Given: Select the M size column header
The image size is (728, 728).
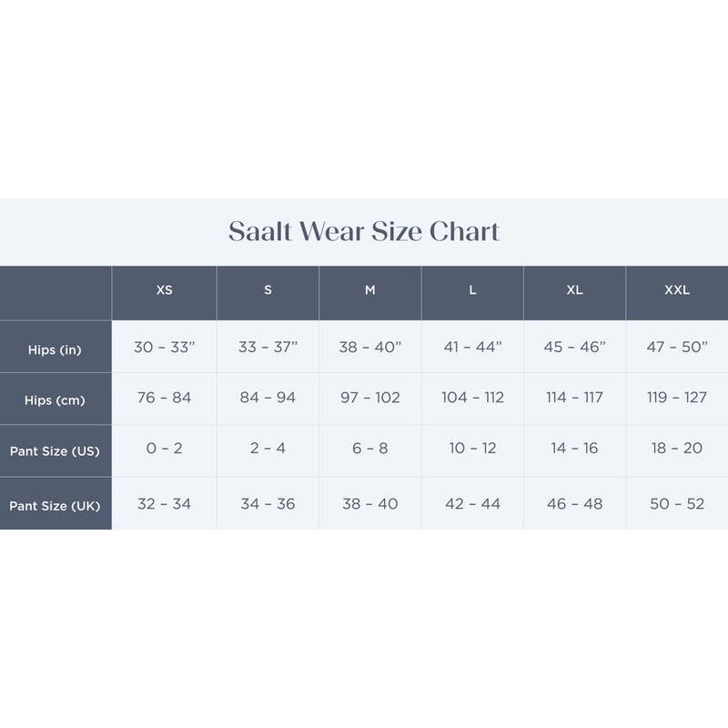Looking at the screenshot, I should click(370, 293).
